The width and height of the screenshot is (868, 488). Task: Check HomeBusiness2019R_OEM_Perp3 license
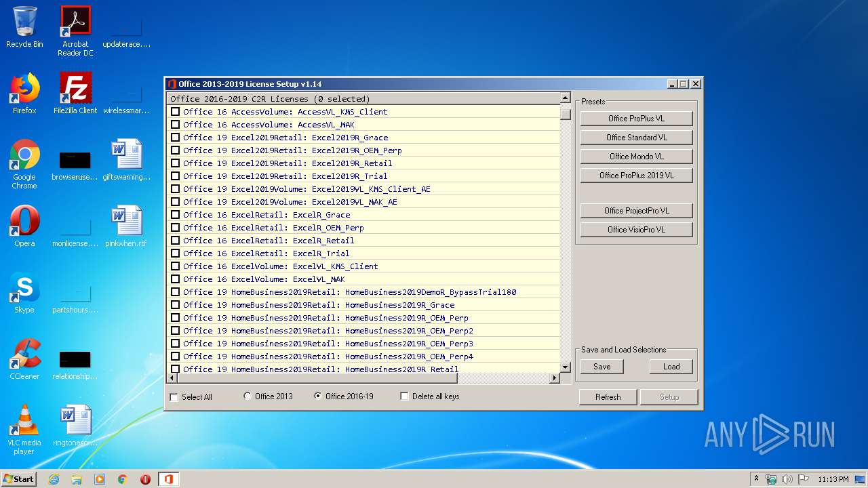(x=176, y=344)
